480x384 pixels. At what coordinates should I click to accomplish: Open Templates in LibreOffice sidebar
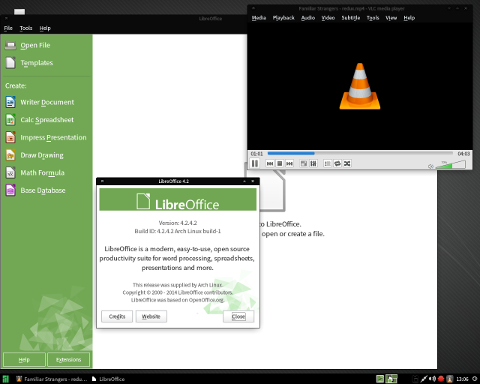29,63
